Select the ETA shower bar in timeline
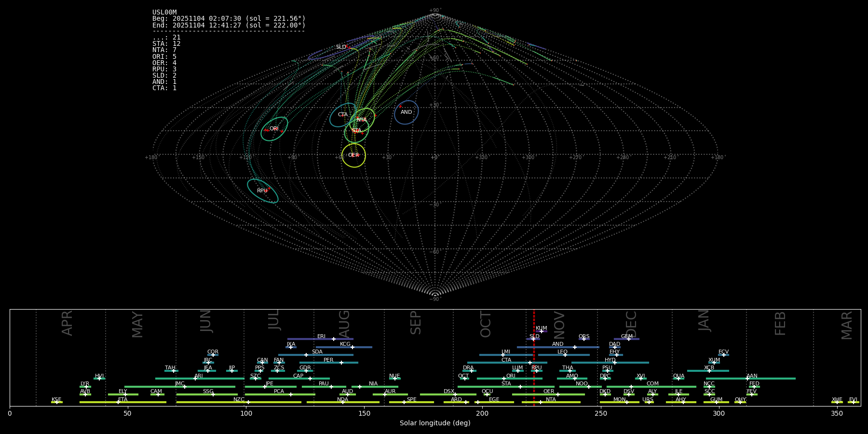This screenshot has height=434, width=868. tap(122, 402)
